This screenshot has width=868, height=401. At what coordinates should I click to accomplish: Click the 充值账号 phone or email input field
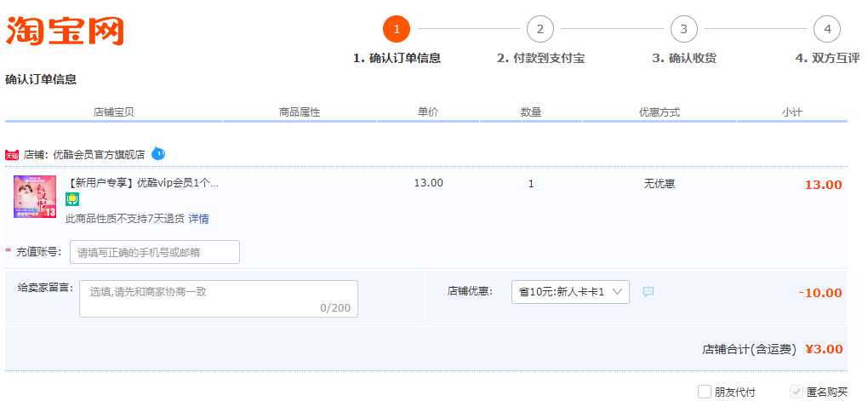tap(155, 252)
